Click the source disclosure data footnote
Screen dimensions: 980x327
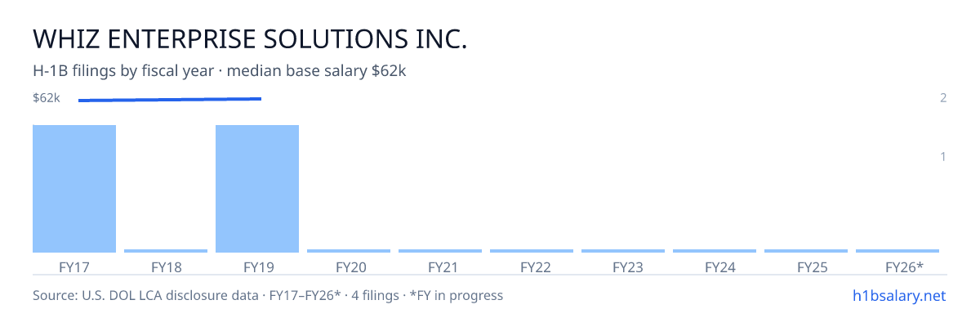point(268,295)
